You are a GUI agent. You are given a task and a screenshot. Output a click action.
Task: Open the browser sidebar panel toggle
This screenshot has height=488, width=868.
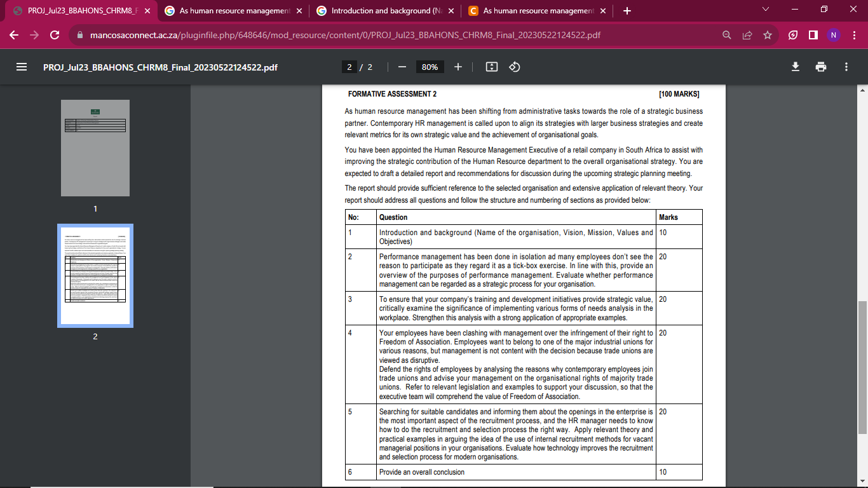[x=813, y=36]
